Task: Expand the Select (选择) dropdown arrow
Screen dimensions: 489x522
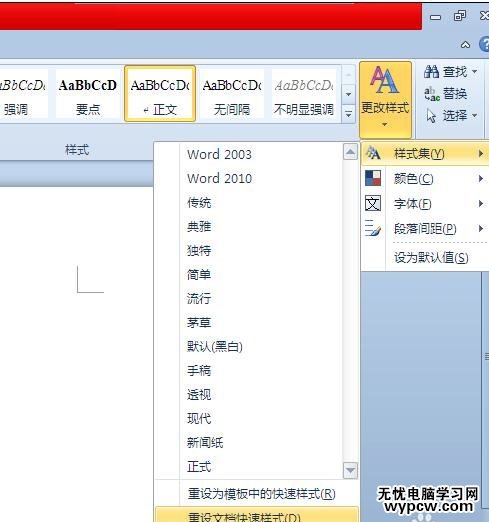Action: 474,116
